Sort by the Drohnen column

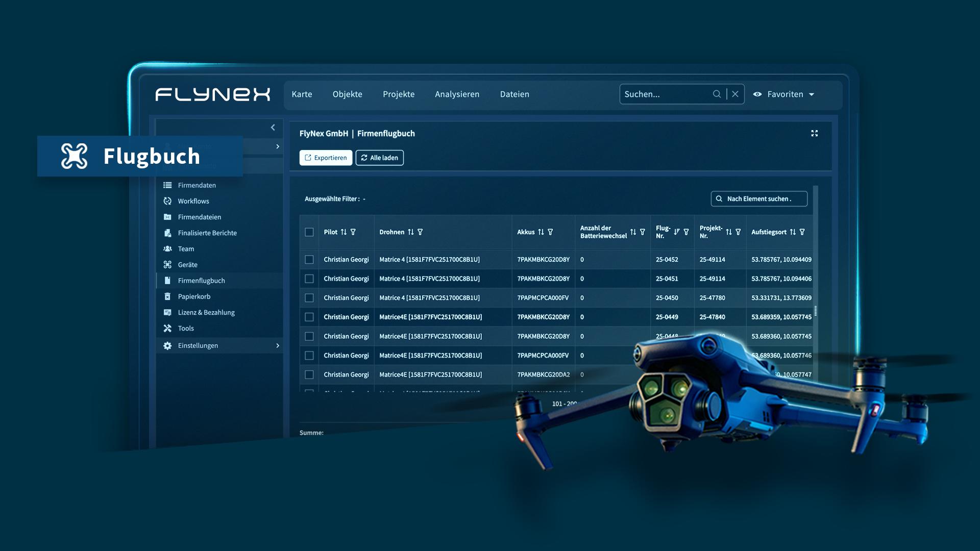click(x=411, y=232)
